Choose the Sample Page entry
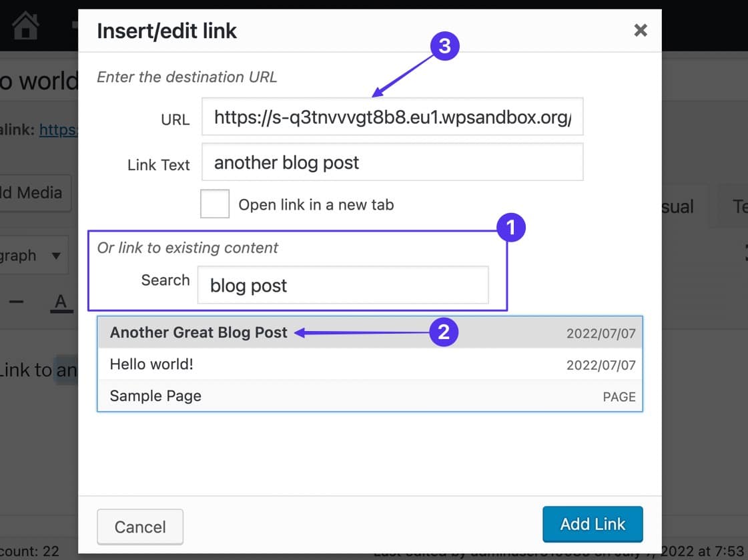 (155, 396)
